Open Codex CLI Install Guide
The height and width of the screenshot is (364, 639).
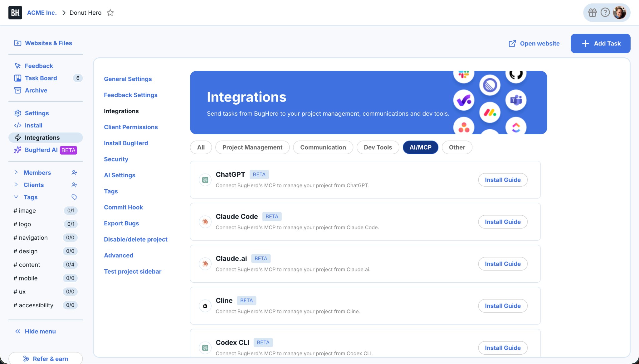pyautogui.click(x=503, y=348)
